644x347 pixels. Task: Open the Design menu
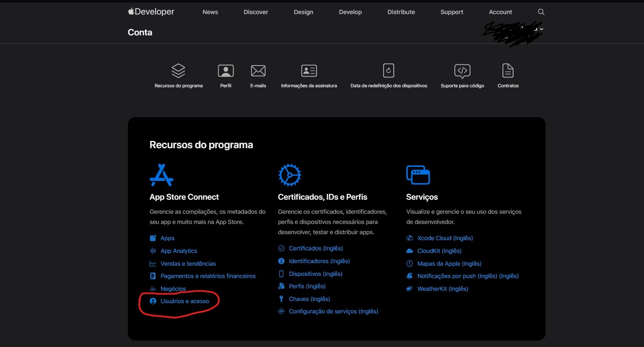tap(303, 12)
